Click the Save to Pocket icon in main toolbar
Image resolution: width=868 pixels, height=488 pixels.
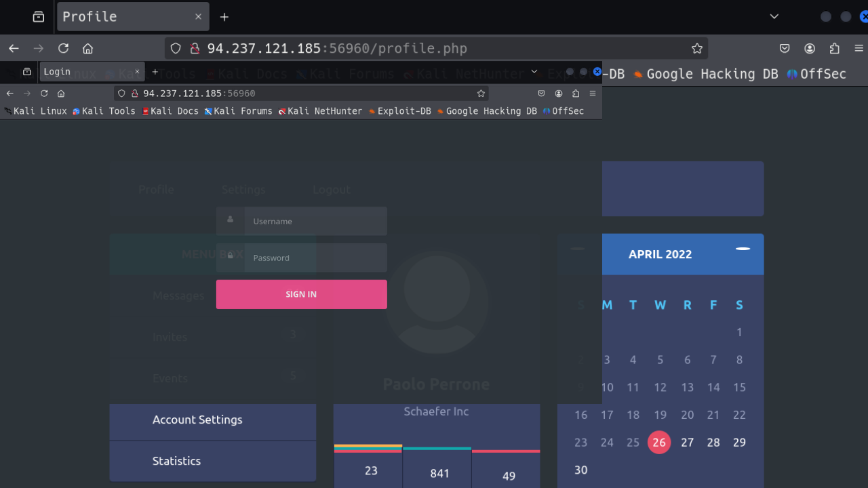coord(785,48)
